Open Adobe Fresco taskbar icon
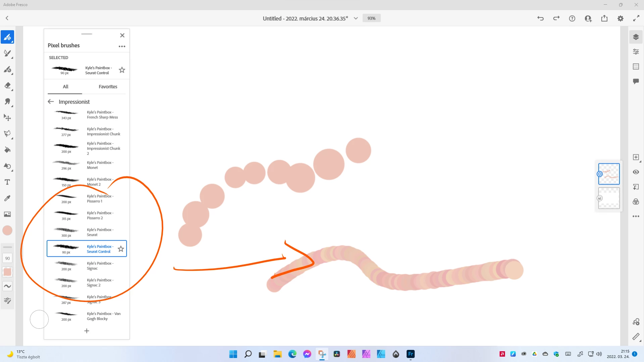 (411, 354)
